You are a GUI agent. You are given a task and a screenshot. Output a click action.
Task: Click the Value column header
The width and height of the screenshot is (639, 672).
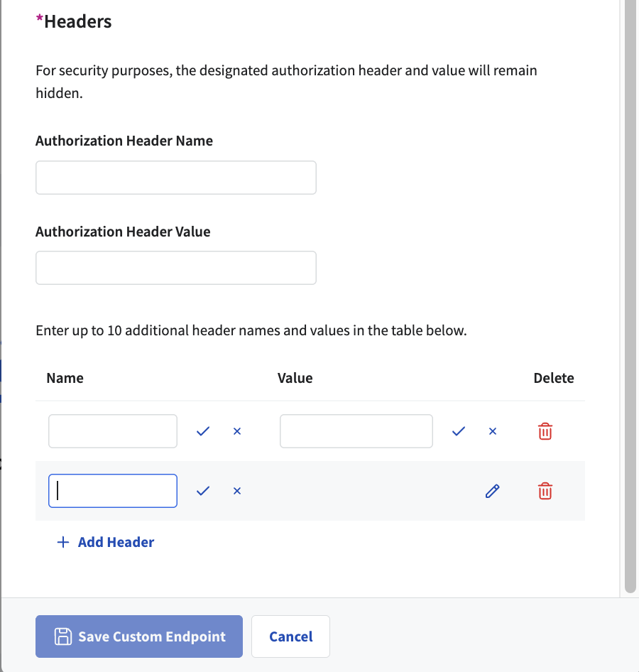pos(295,378)
